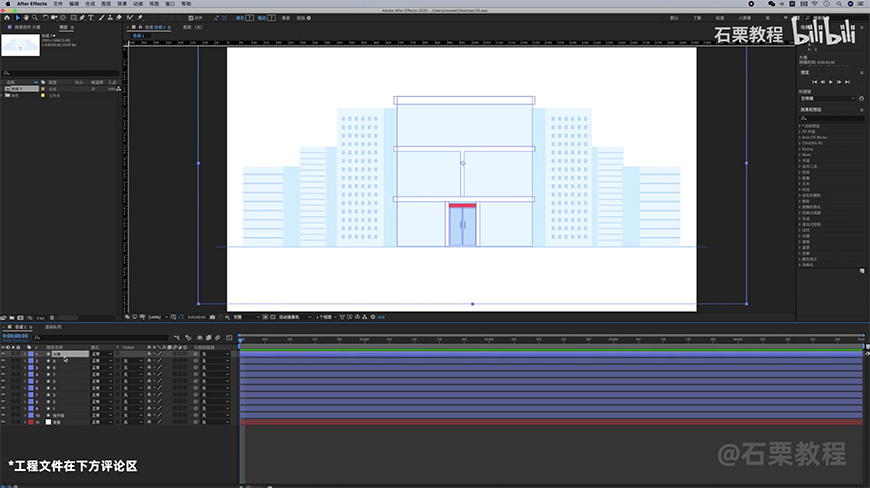Hide layer 1 with its eye toggle
Image resolution: width=870 pixels, height=488 pixels.
pos(3,354)
